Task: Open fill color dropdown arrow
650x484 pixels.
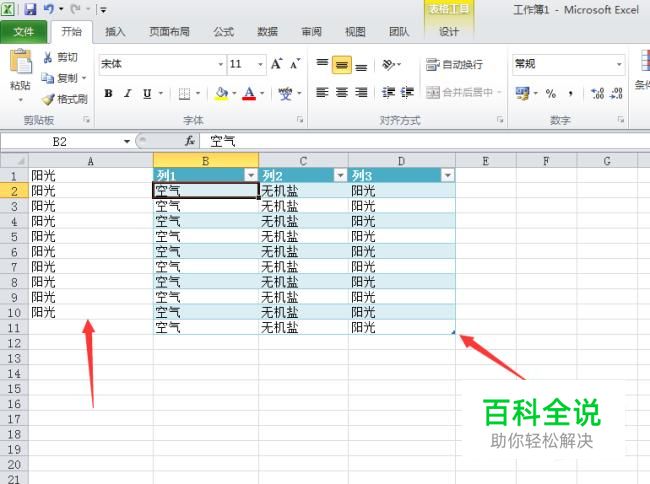Action: 234,94
